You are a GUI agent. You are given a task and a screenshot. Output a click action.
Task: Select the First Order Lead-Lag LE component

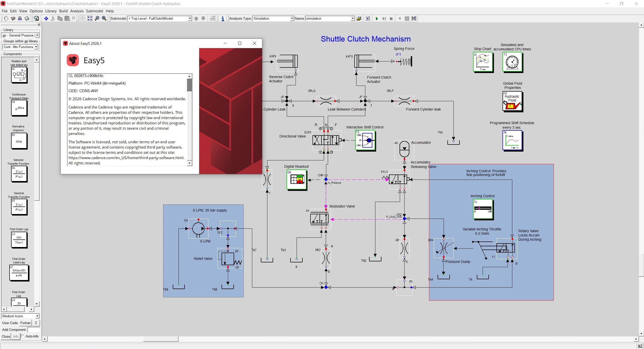pos(19,273)
